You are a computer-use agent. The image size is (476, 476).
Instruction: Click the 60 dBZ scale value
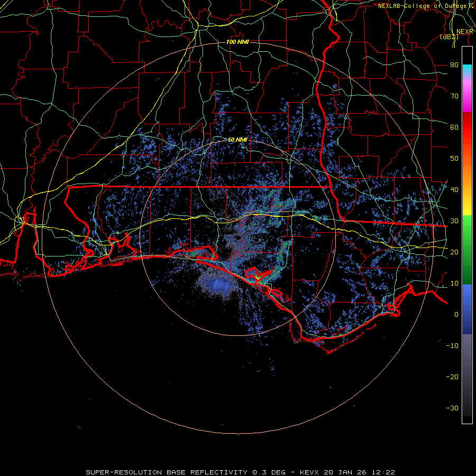[x=454, y=127]
